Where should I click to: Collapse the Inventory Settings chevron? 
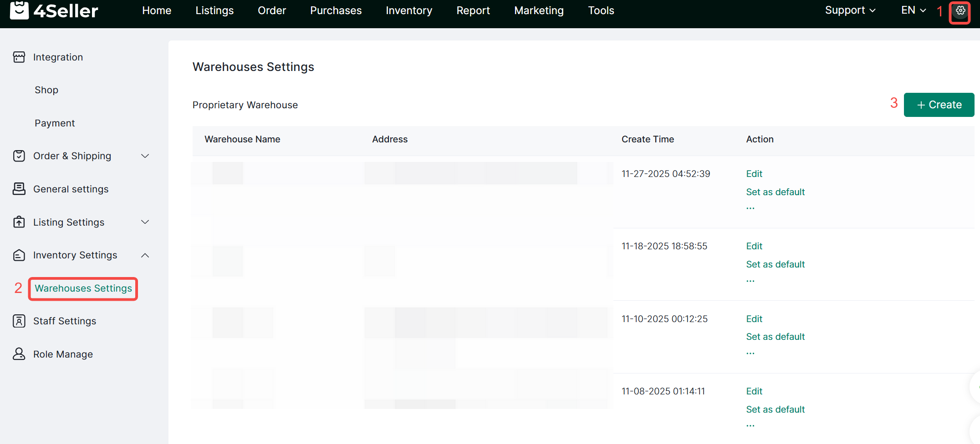coord(145,255)
